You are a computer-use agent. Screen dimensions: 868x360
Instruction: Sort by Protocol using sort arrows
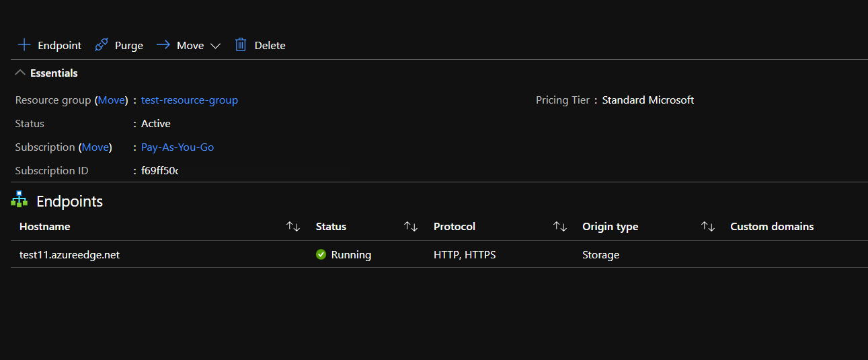559,227
